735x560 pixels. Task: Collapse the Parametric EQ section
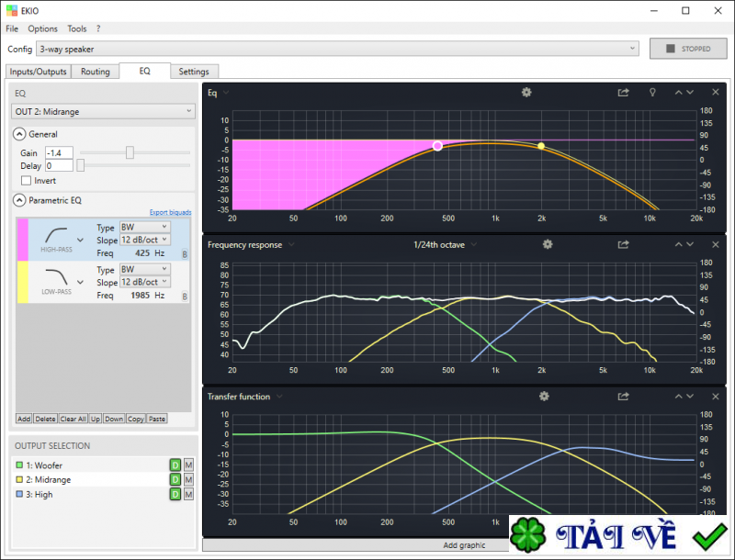pos(19,200)
